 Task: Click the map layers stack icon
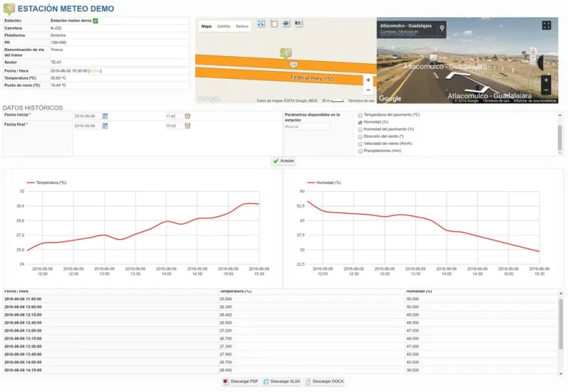point(286,23)
